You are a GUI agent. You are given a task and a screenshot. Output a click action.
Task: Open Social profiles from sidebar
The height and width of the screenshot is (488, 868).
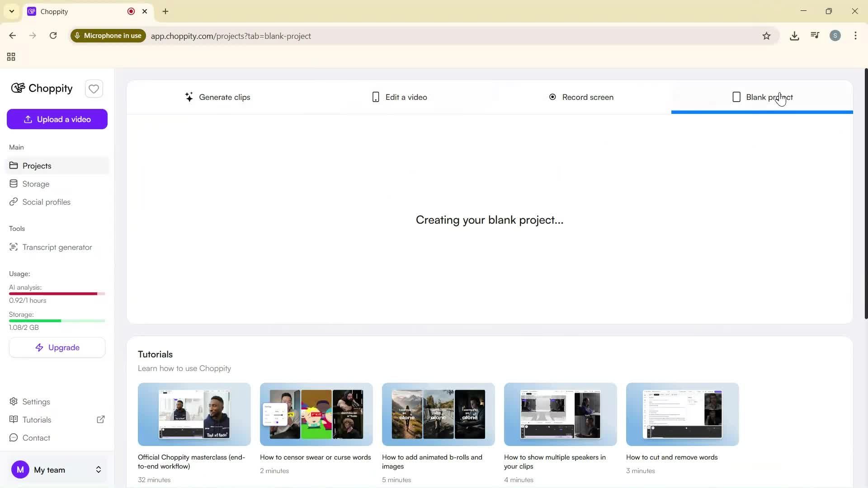click(x=46, y=202)
